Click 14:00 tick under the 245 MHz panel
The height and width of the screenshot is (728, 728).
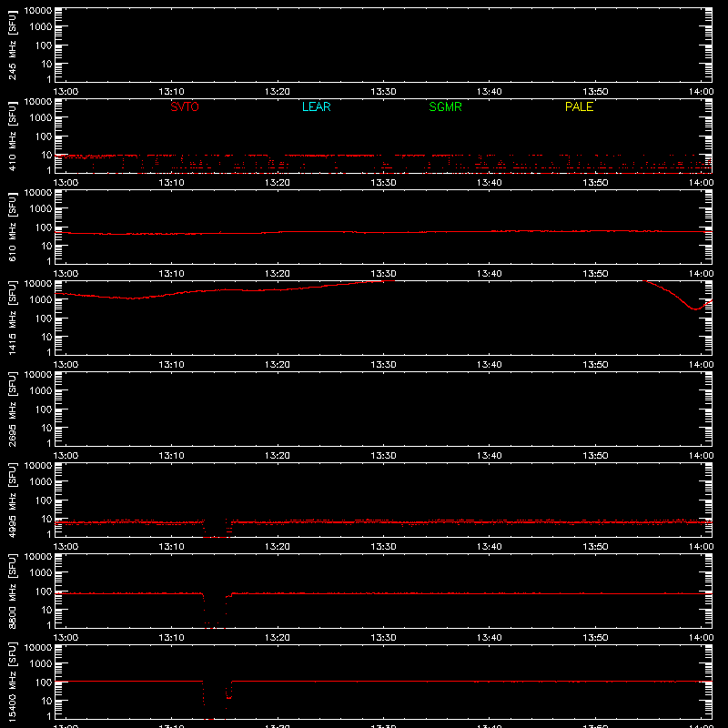pyautogui.click(x=701, y=92)
